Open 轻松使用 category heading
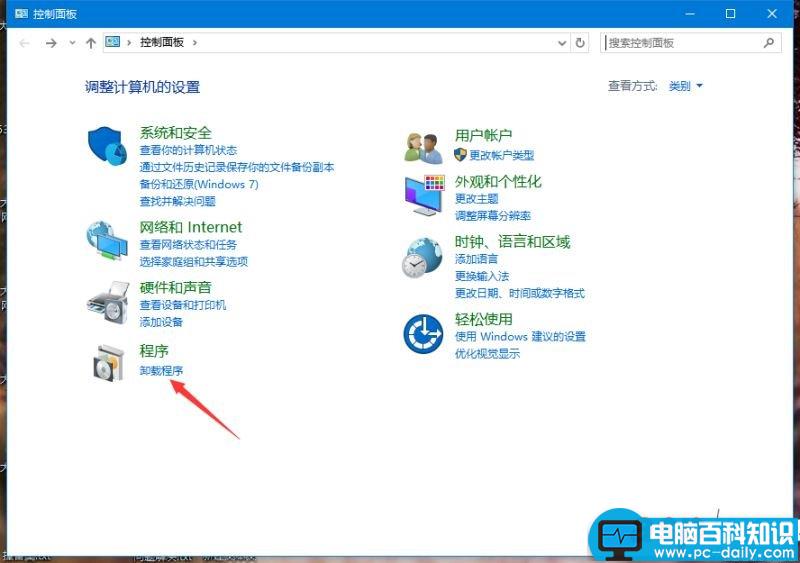This screenshot has width=800, height=563. (x=484, y=319)
